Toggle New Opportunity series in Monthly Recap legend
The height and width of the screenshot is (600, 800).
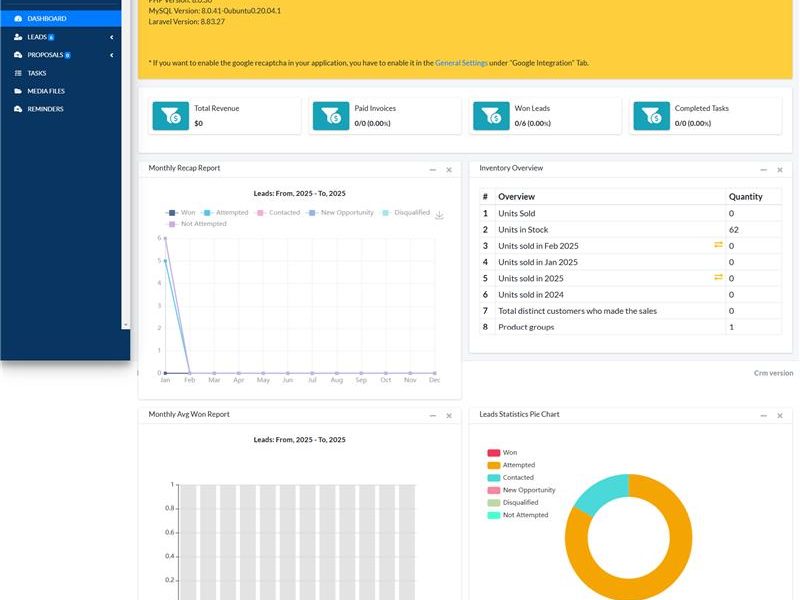[x=340, y=212]
